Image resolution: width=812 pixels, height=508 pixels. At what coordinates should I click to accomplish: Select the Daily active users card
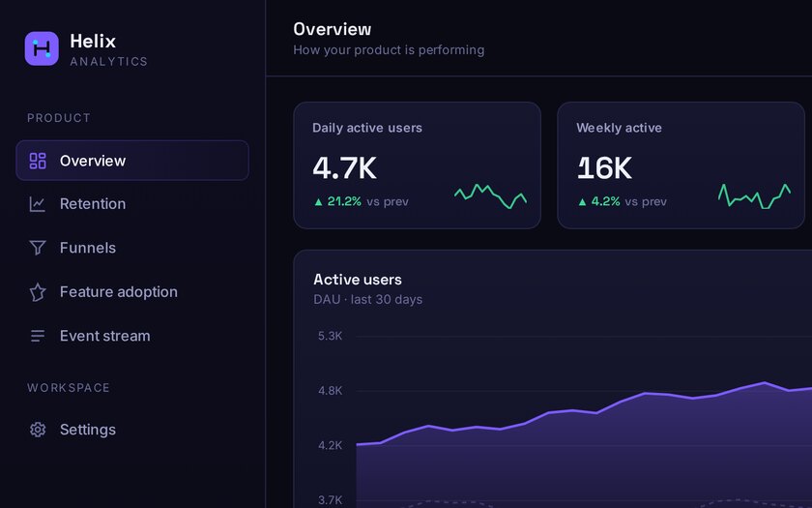[417, 165]
